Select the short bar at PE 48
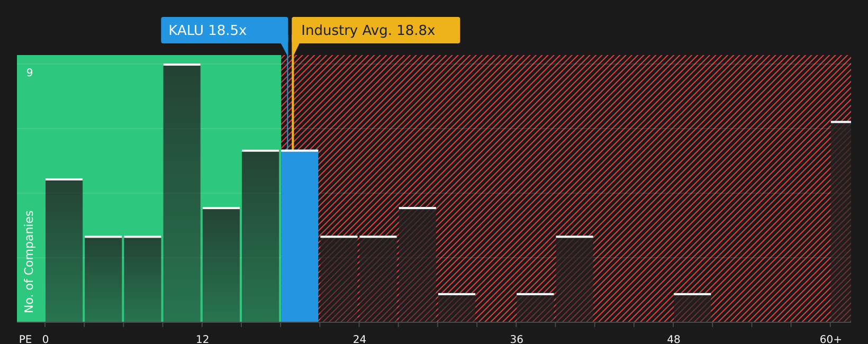 692,307
